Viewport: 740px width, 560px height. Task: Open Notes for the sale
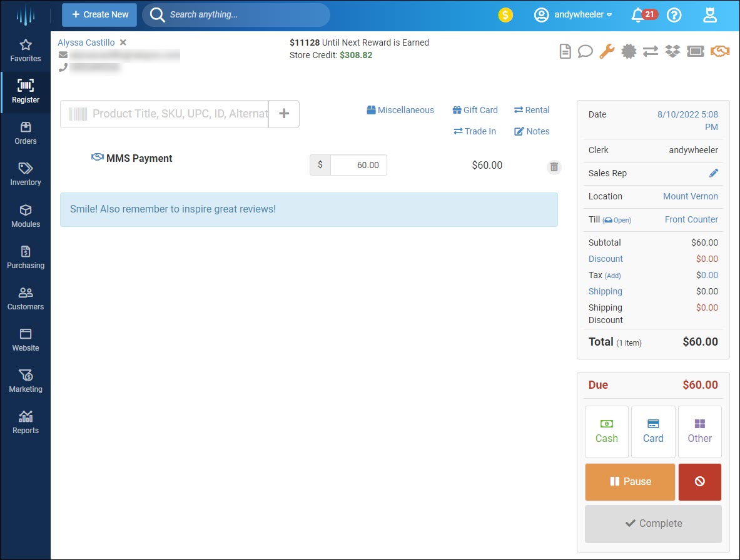coord(532,131)
